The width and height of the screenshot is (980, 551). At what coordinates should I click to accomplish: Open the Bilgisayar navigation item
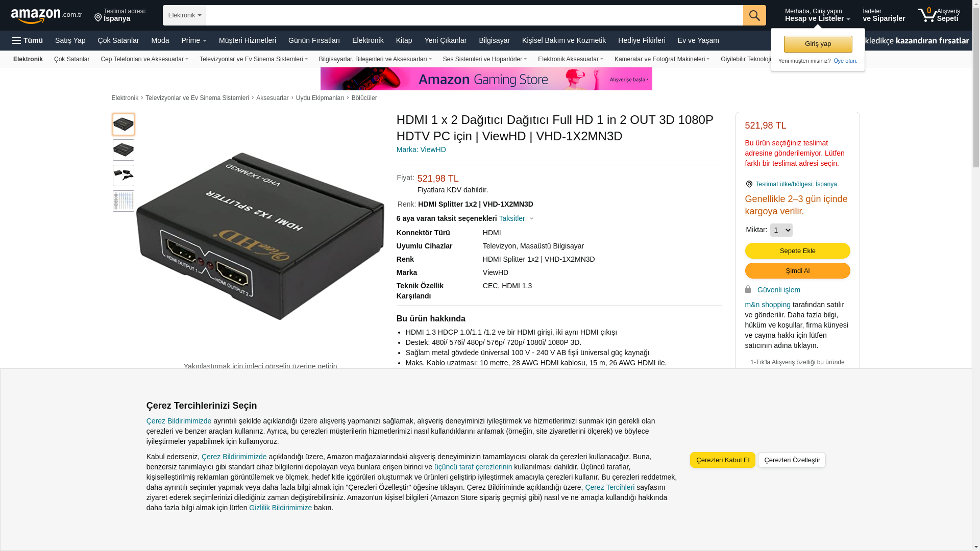coord(494,40)
